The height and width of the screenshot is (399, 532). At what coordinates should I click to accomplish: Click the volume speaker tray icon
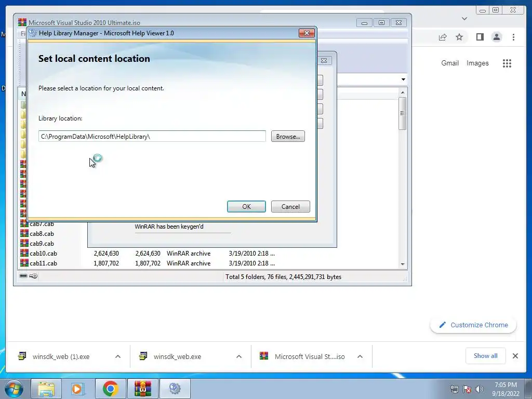click(x=479, y=389)
